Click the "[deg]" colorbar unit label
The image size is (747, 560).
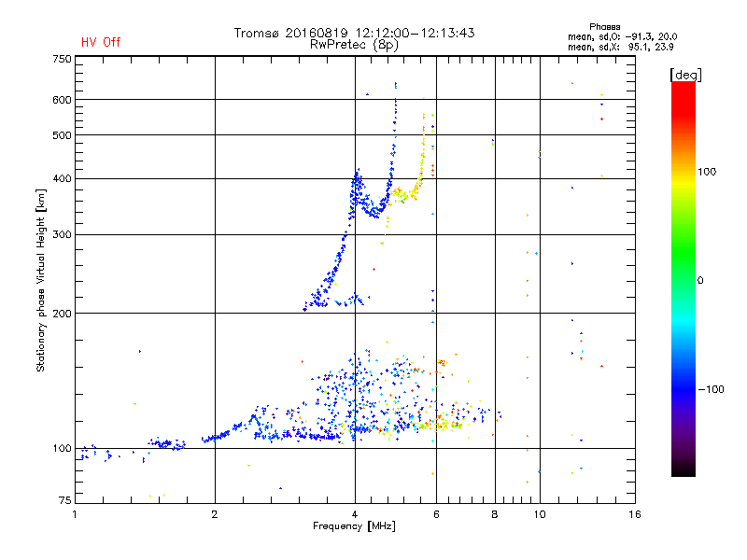point(685,75)
